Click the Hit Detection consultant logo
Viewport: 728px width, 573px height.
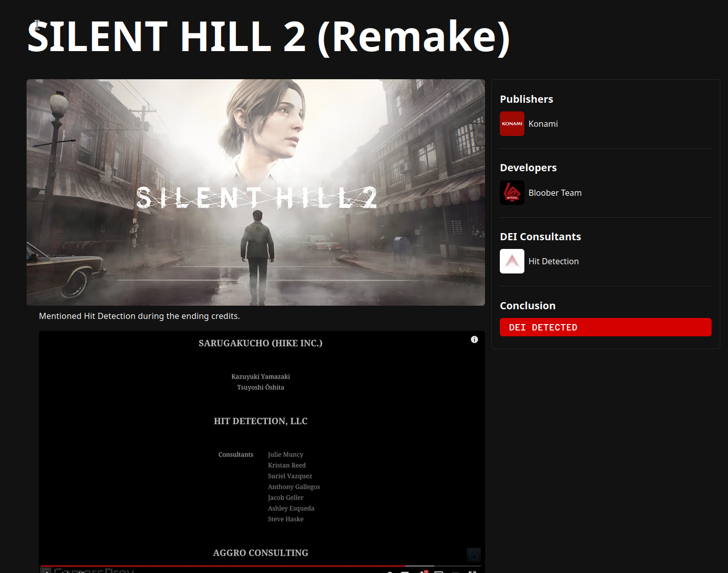coord(512,261)
